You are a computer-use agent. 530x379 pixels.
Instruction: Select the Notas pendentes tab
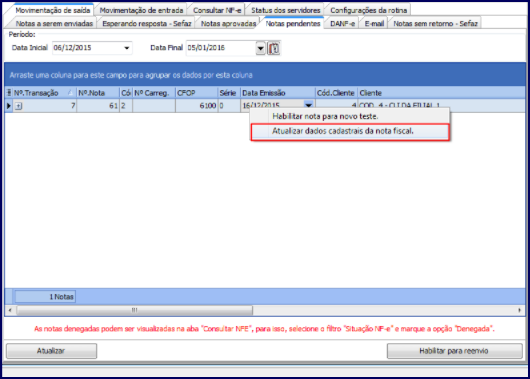click(x=293, y=23)
